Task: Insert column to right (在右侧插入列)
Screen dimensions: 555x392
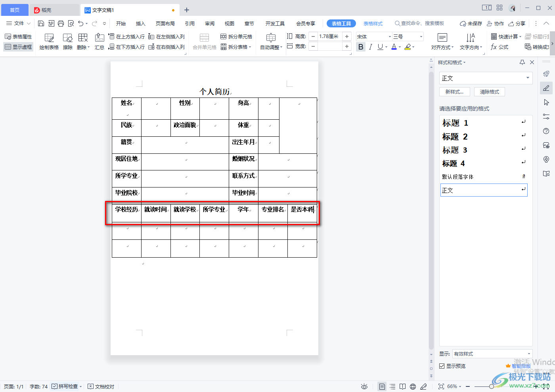Action: pyautogui.click(x=166, y=47)
